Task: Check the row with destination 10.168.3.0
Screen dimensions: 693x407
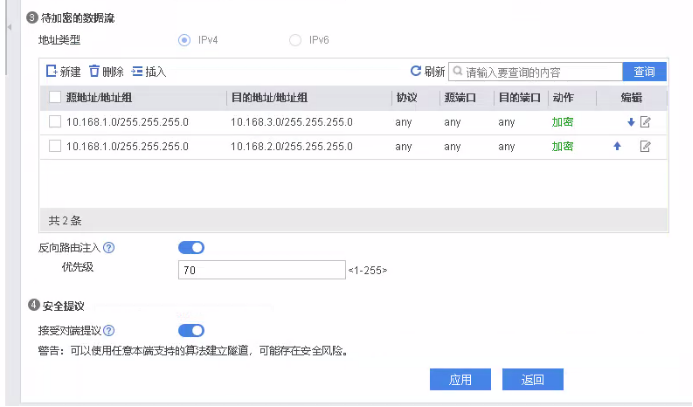Action: click(55, 122)
